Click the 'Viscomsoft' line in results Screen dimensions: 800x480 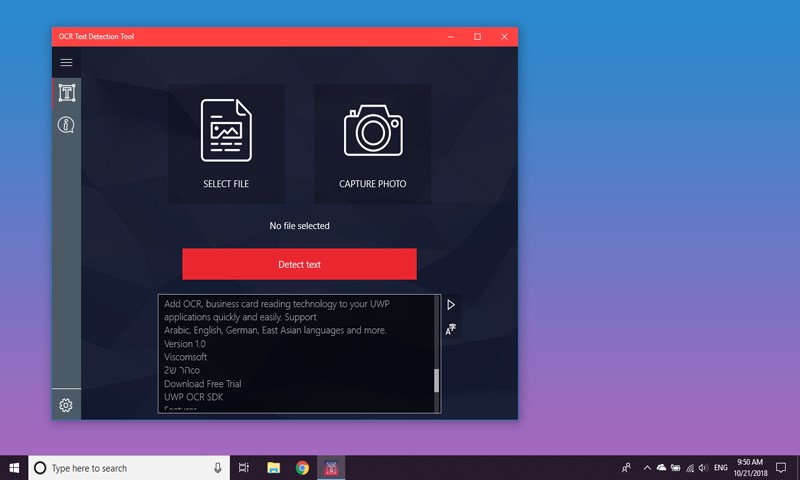click(x=185, y=357)
